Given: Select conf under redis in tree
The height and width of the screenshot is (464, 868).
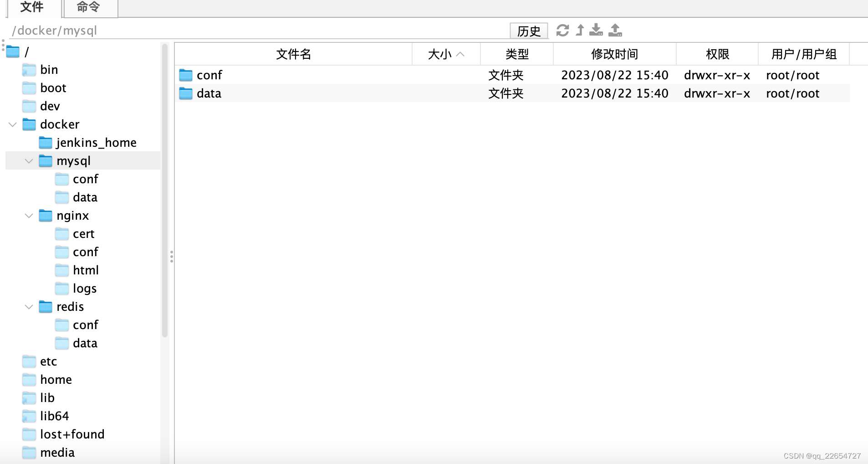Looking at the screenshot, I should (x=85, y=325).
